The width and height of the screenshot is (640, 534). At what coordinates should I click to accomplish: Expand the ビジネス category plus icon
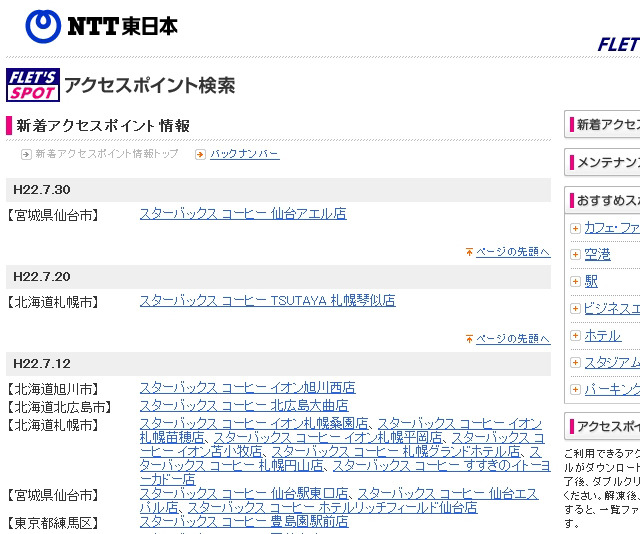coord(575,308)
